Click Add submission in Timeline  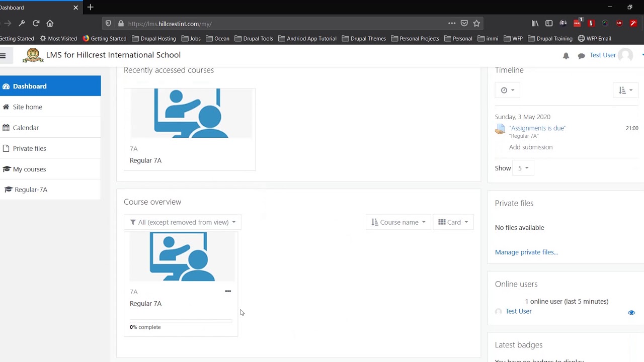[531, 147]
